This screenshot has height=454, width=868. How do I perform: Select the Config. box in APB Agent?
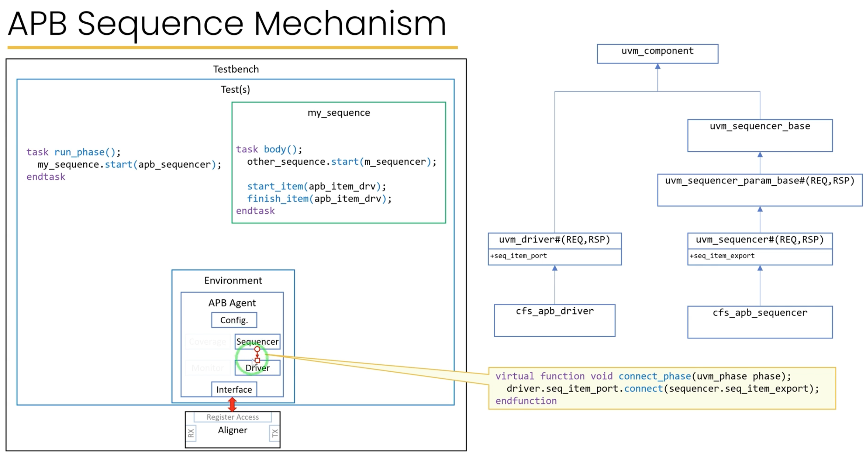click(234, 320)
